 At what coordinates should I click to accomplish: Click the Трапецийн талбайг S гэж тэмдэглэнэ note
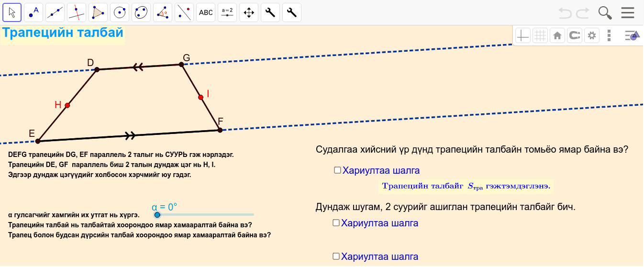click(x=466, y=186)
